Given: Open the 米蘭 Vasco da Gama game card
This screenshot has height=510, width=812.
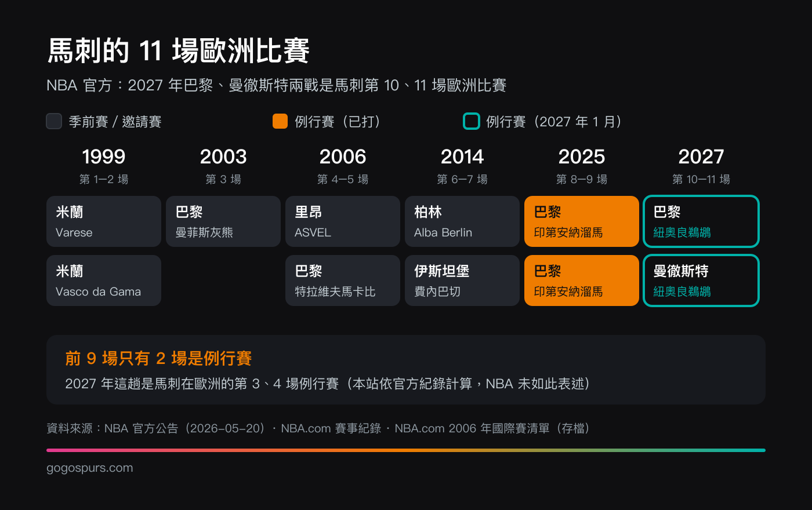Looking at the screenshot, I should click(x=104, y=280).
